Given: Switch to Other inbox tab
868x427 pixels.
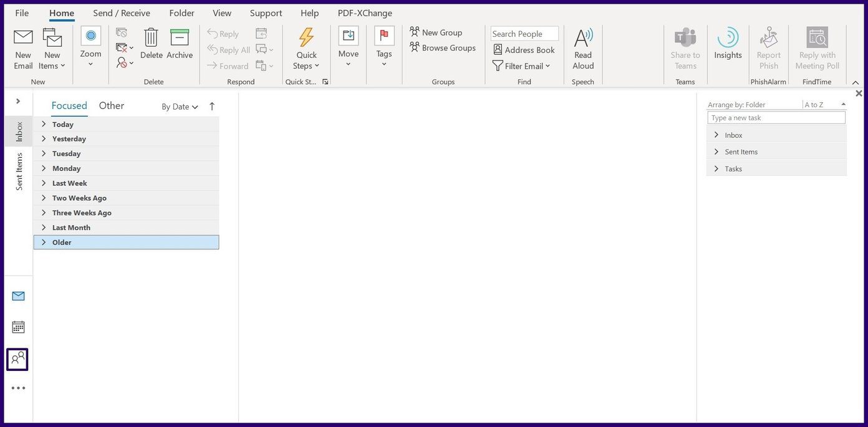Looking at the screenshot, I should tap(111, 106).
